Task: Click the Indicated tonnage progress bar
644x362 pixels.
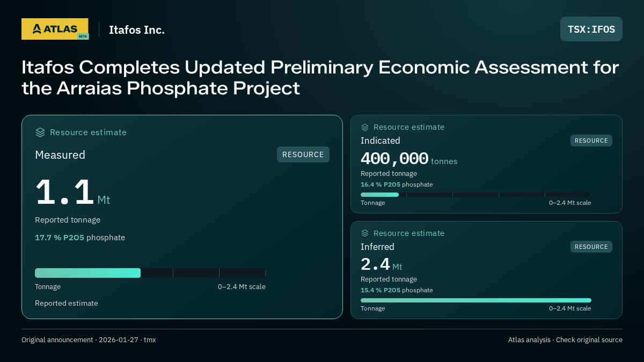Action: coord(476,195)
